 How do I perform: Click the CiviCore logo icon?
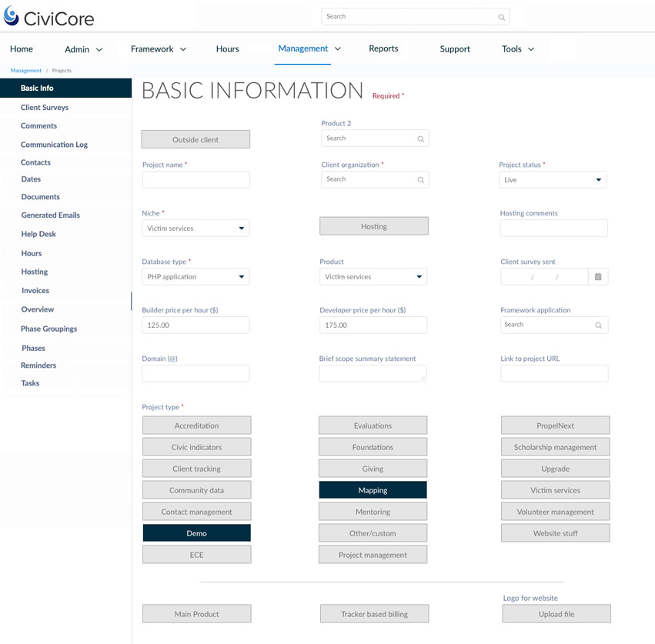(12, 15)
